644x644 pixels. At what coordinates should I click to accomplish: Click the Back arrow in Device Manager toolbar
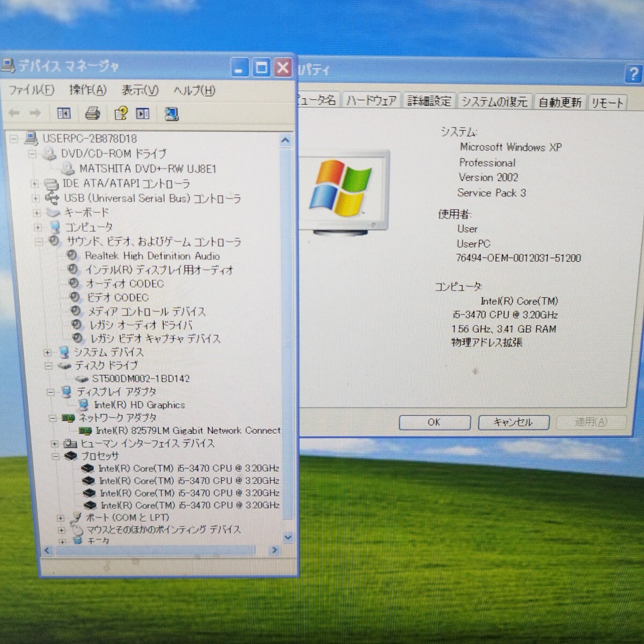(14, 113)
